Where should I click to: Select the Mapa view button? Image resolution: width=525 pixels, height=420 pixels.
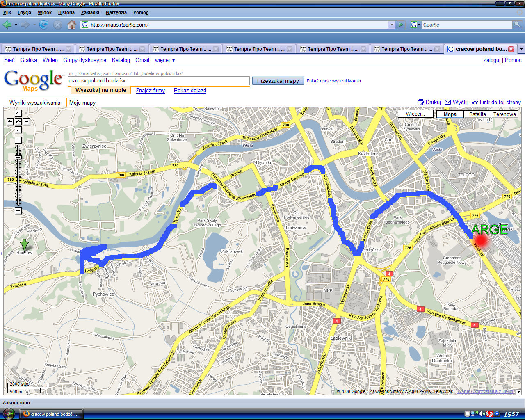[450, 114]
